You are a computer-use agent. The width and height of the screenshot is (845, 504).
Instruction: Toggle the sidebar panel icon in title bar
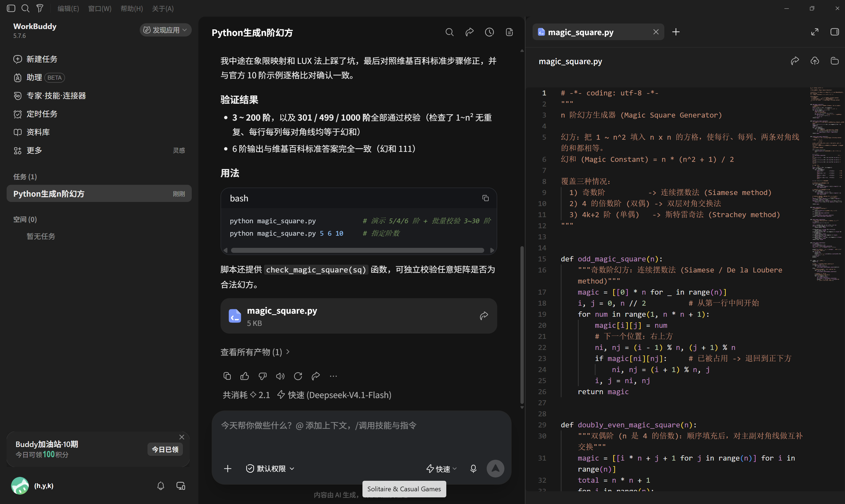(11, 8)
